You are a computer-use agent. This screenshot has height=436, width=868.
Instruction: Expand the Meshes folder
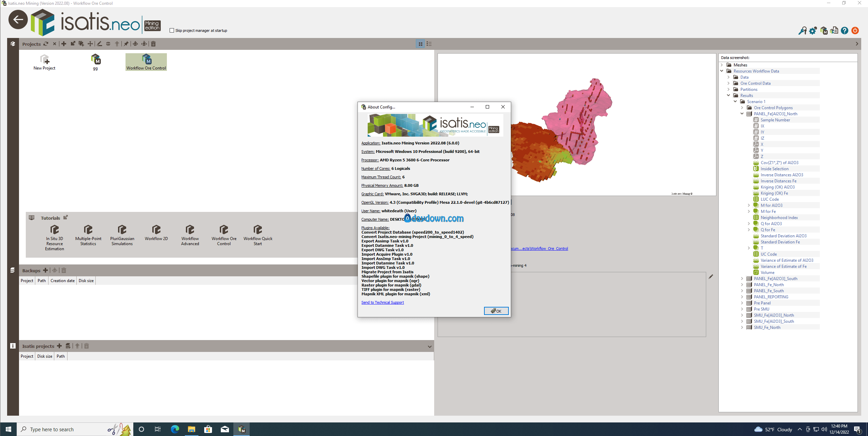pos(722,65)
